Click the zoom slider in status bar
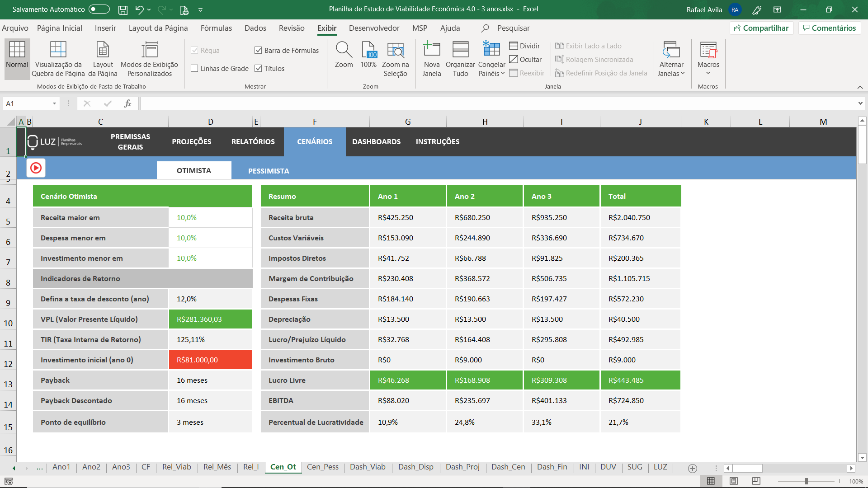 point(806,481)
